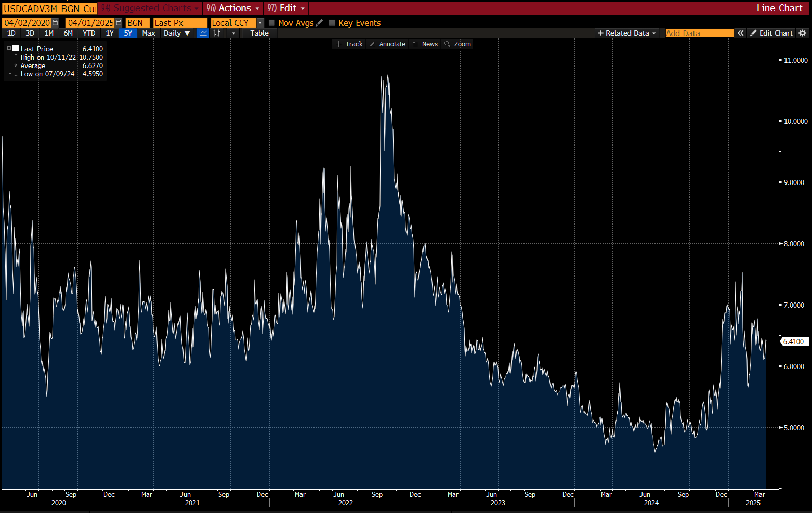
Task: Click the BGN source field
Action: (138, 23)
